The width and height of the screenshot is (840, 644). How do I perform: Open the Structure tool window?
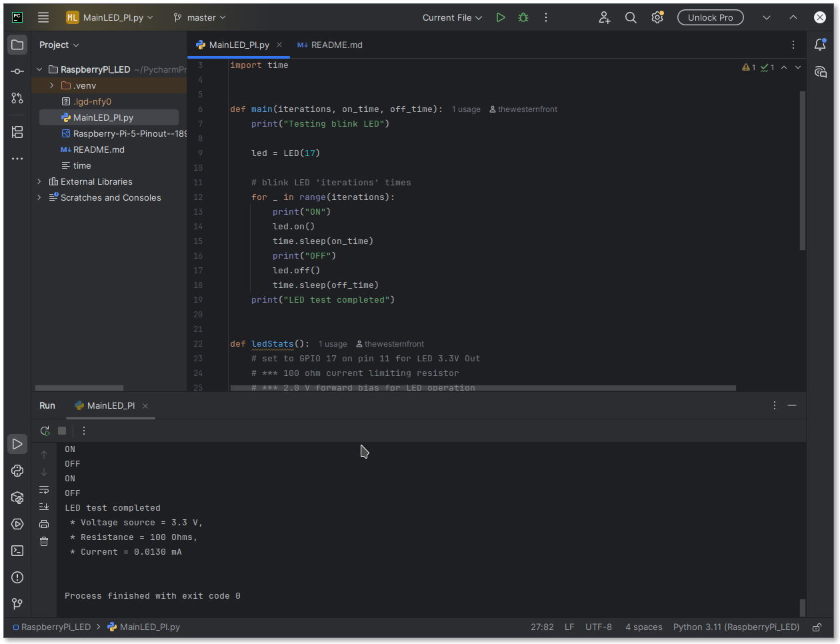[17, 132]
